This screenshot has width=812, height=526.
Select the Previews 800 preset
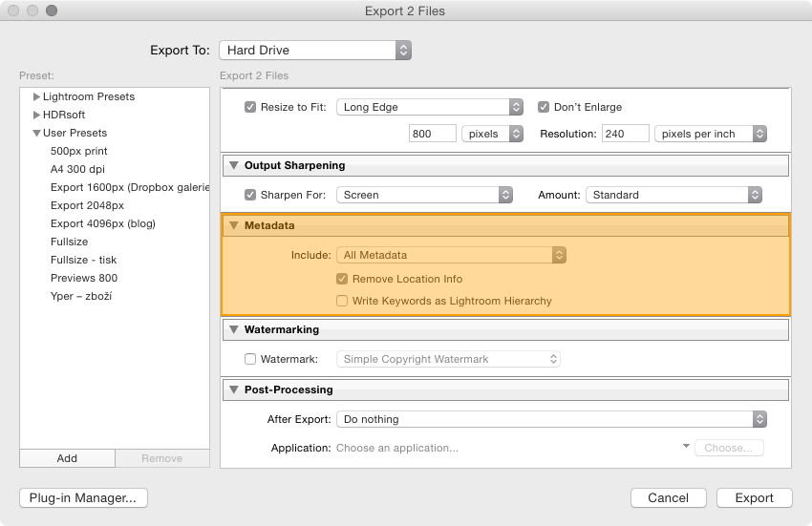[x=84, y=278]
